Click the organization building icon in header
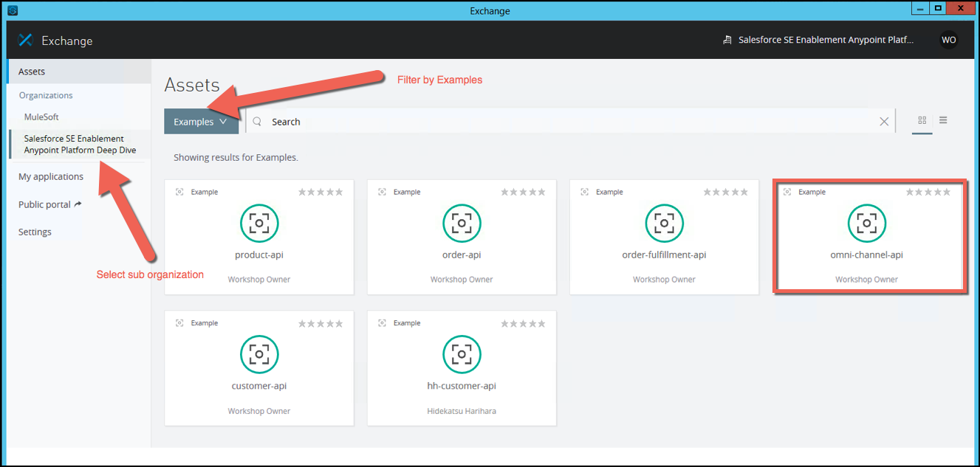 pos(727,41)
